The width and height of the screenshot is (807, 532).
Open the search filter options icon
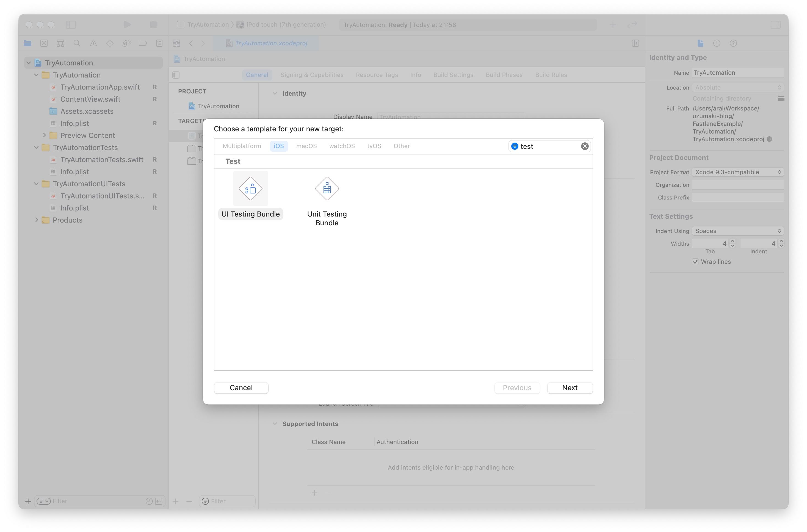coord(515,146)
